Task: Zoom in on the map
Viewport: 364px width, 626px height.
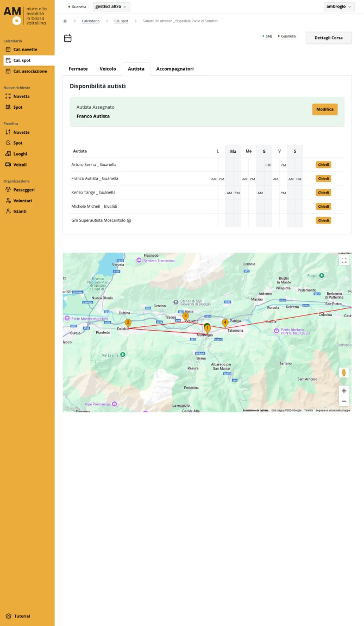Action: (343, 391)
